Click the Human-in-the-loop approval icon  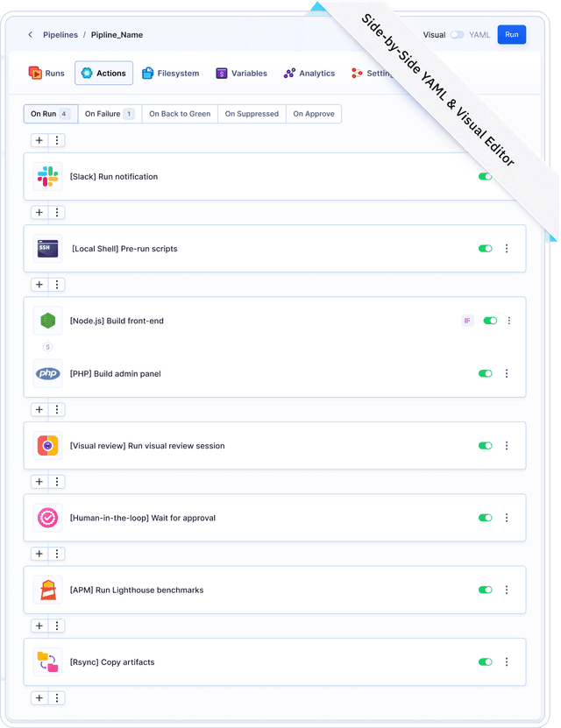point(47,518)
